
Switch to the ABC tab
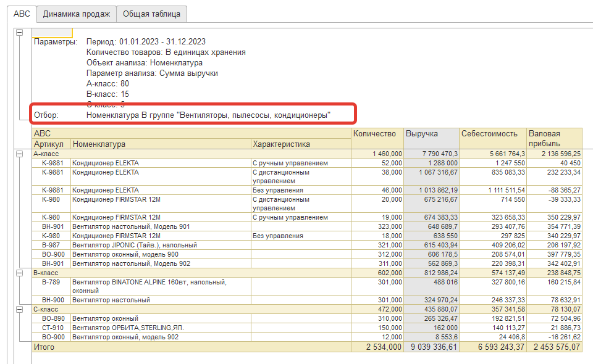point(22,14)
